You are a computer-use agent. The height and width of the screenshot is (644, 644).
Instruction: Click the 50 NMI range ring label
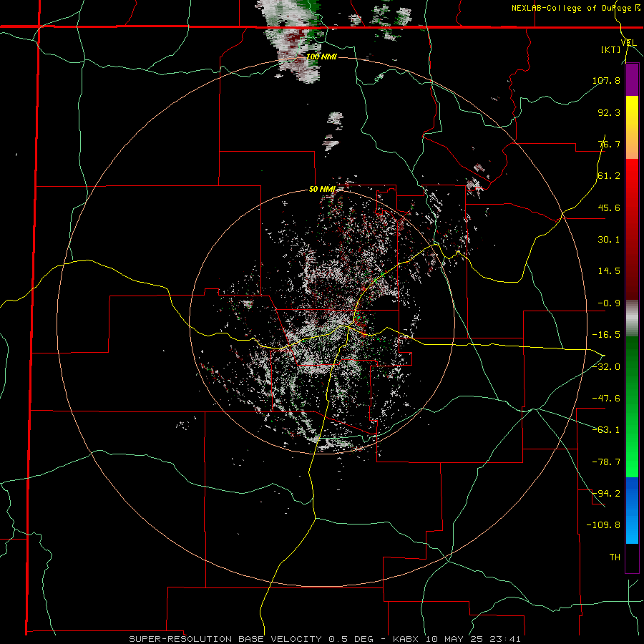(x=322, y=189)
